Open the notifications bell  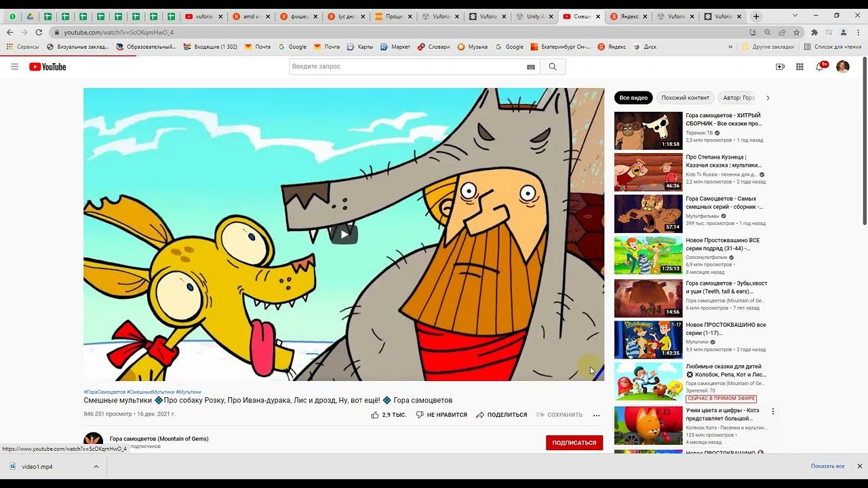coord(820,66)
